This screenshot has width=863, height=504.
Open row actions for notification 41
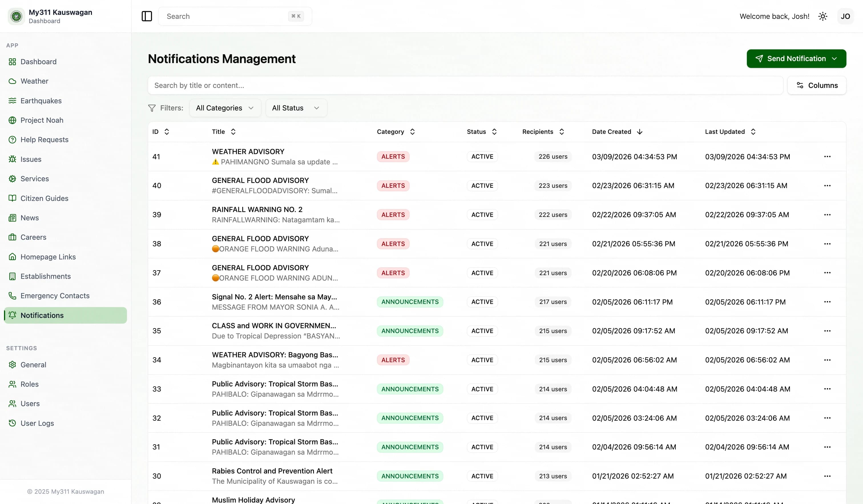[827, 156]
